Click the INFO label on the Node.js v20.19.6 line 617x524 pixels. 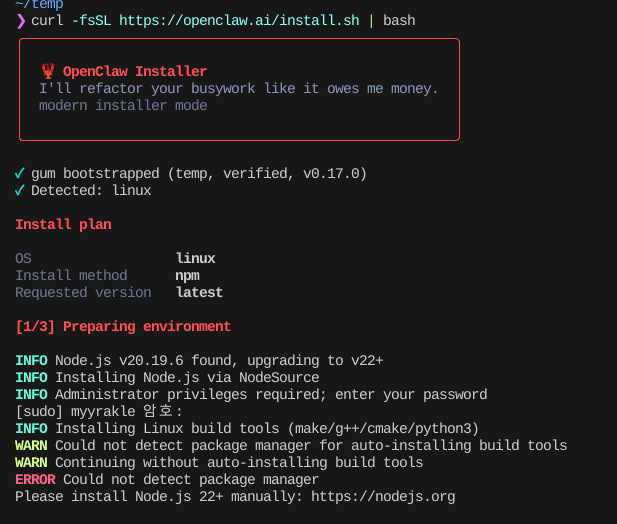tap(31, 360)
